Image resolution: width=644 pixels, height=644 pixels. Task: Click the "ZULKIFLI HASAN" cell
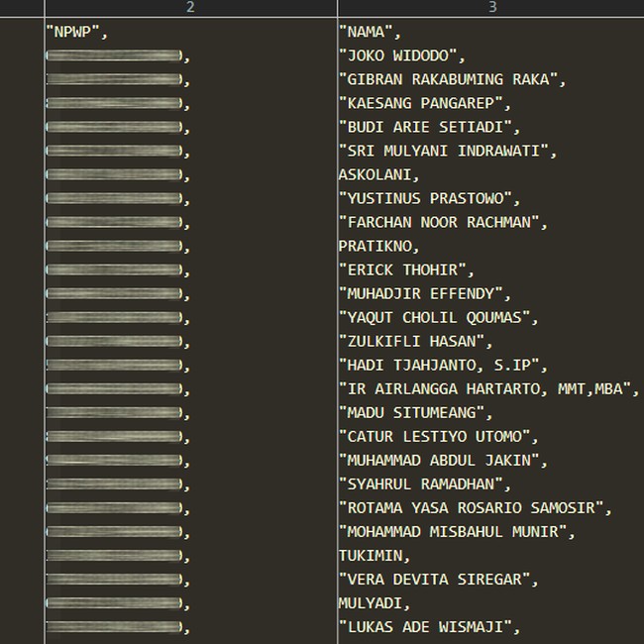416,341
